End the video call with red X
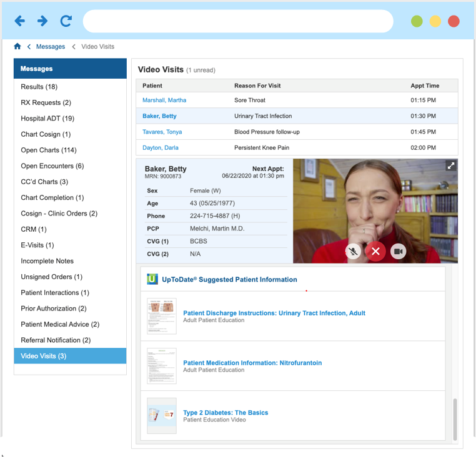The height and width of the screenshot is (459, 476). [x=375, y=251]
